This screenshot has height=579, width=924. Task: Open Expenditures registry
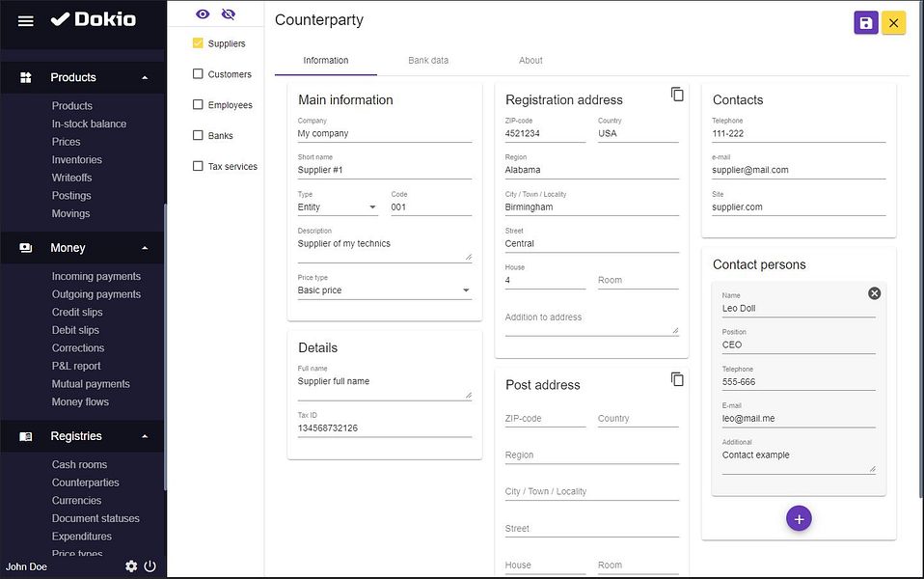pos(82,536)
